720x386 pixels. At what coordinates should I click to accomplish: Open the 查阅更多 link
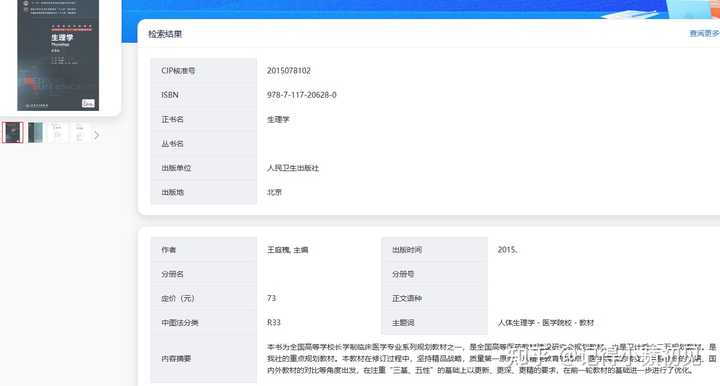[704, 33]
